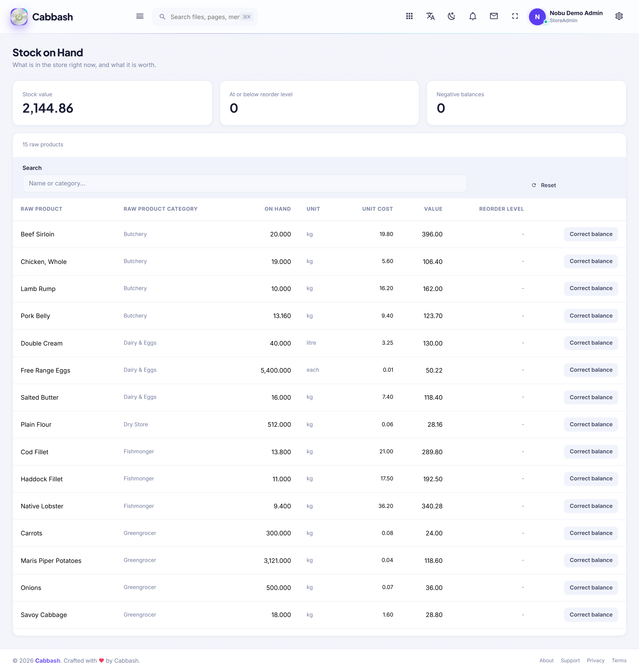Click the Raw Product column header

[x=41, y=209]
